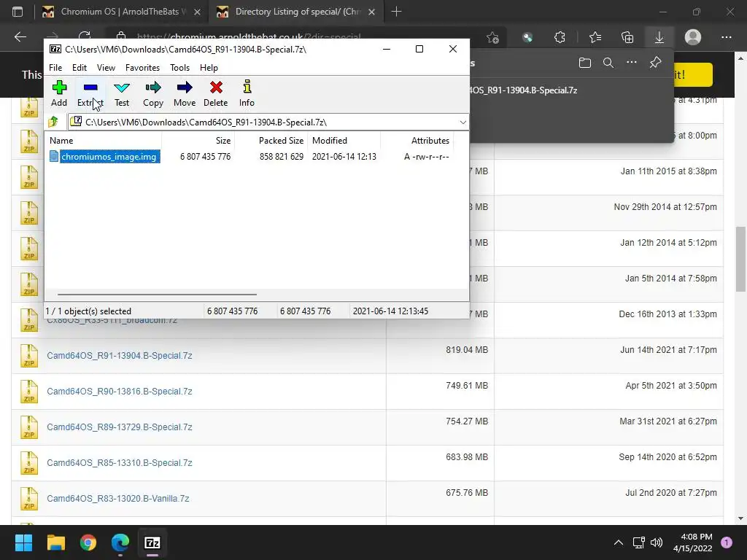
Task: Open the Info toolbar button in 7-Zip
Action: pos(247,93)
